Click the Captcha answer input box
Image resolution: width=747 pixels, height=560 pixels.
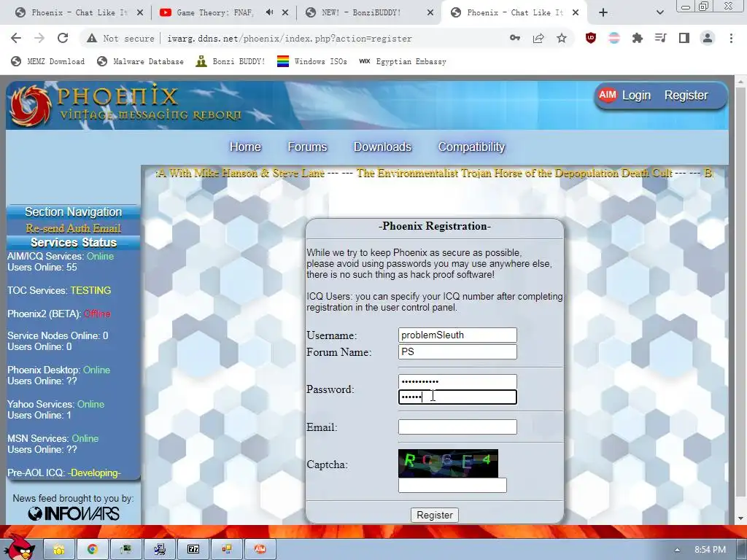click(452, 485)
